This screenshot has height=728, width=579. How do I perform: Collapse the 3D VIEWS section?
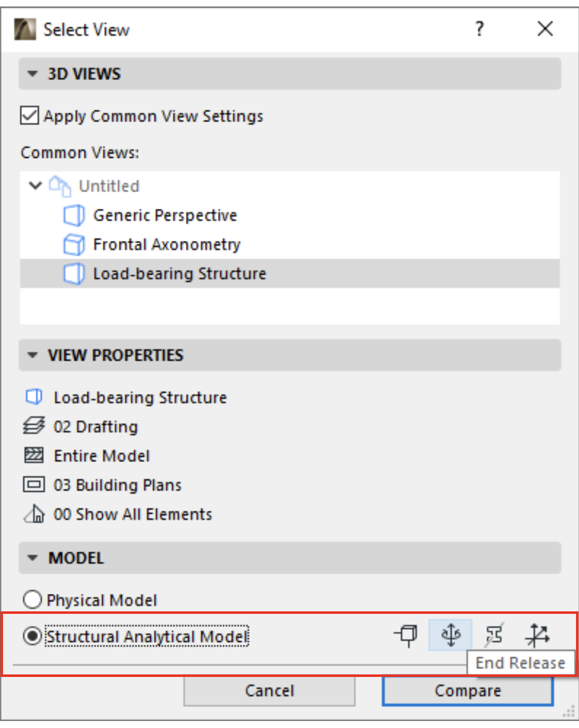tap(33, 74)
